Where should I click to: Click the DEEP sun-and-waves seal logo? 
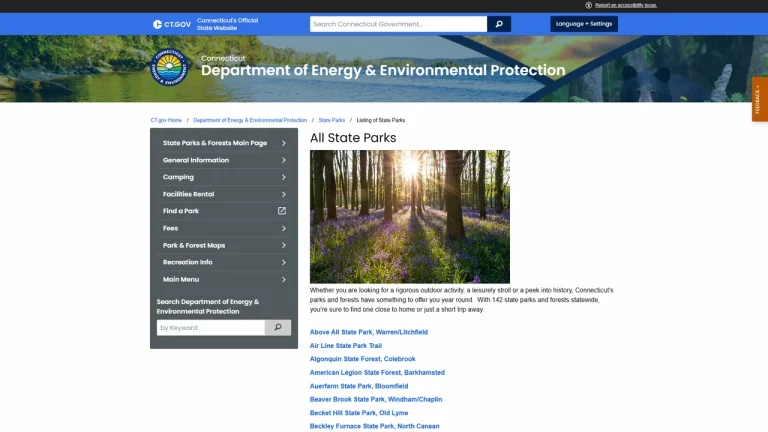coord(169,68)
